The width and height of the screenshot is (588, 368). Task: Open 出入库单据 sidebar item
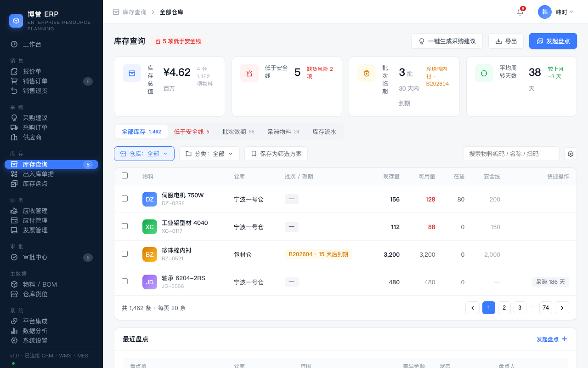51,174
